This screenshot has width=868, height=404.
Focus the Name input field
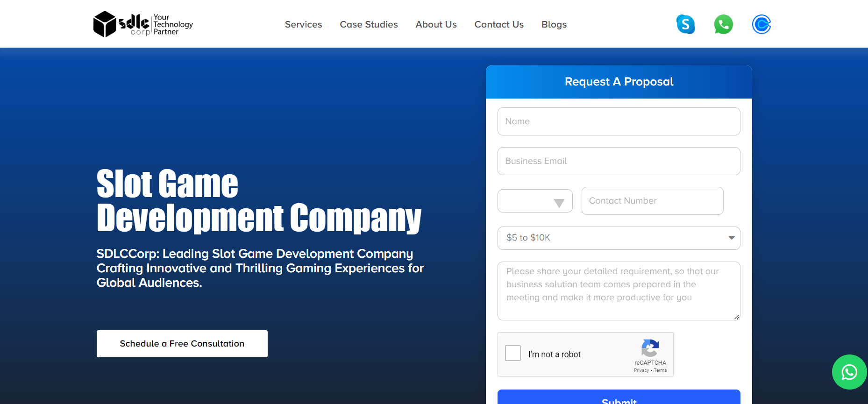click(x=619, y=121)
